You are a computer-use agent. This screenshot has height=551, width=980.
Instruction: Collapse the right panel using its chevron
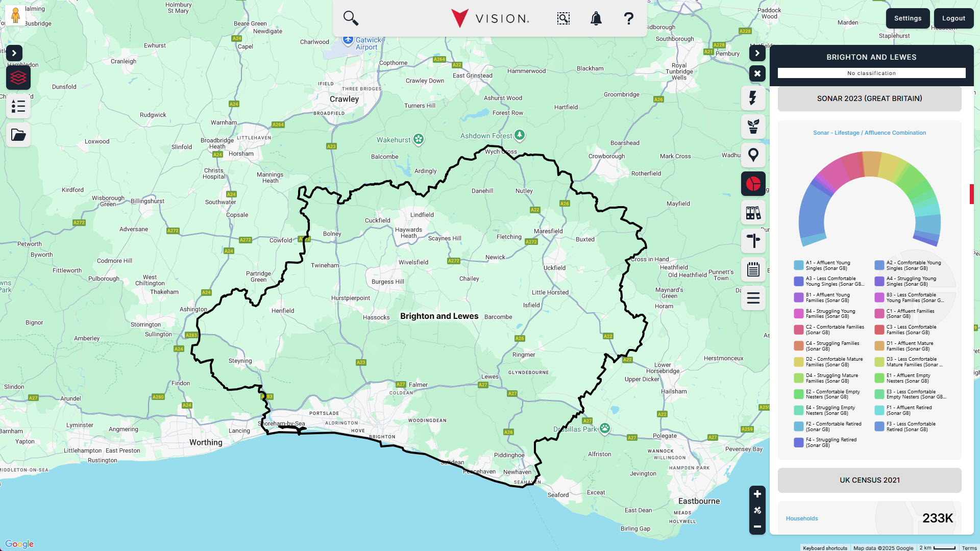coord(757,53)
